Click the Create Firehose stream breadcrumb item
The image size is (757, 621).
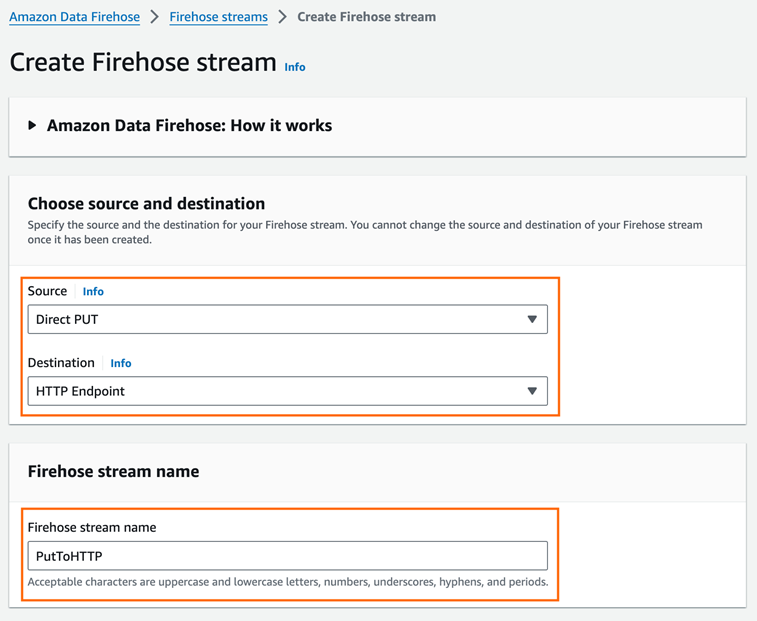point(366,17)
